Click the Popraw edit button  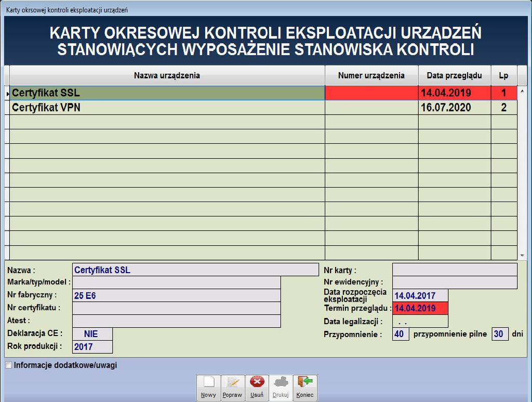(233, 388)
